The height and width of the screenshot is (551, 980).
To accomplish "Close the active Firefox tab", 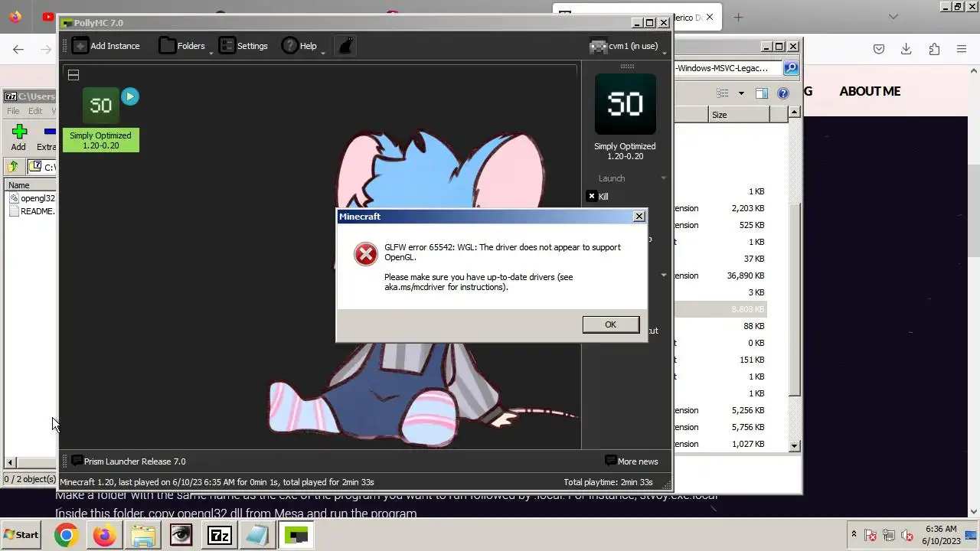I will [x=710, y=17].
